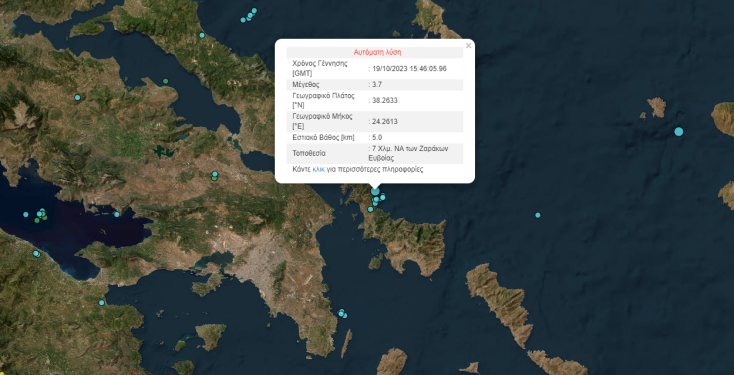This screenshot has width=734, height=375.
Task: Open the 'κλικ' link for more information
Action: pos(318,169)
